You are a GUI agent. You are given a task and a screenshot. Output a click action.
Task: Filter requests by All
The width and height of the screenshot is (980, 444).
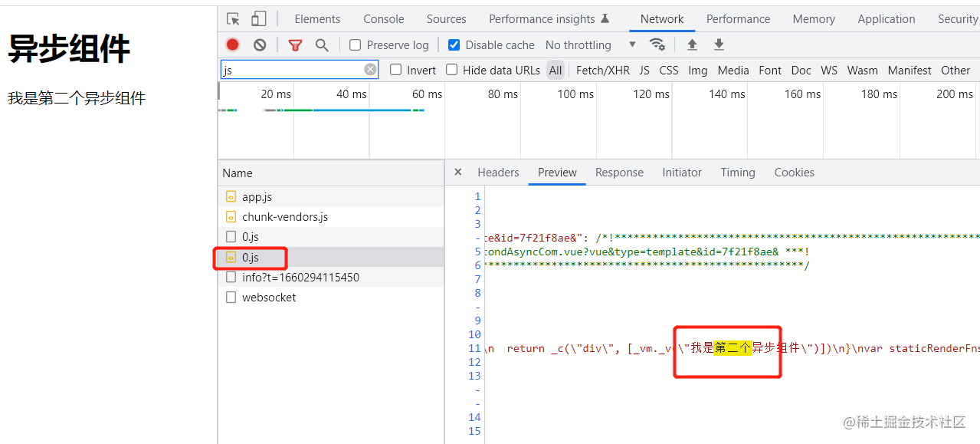[x=556, y=70]
